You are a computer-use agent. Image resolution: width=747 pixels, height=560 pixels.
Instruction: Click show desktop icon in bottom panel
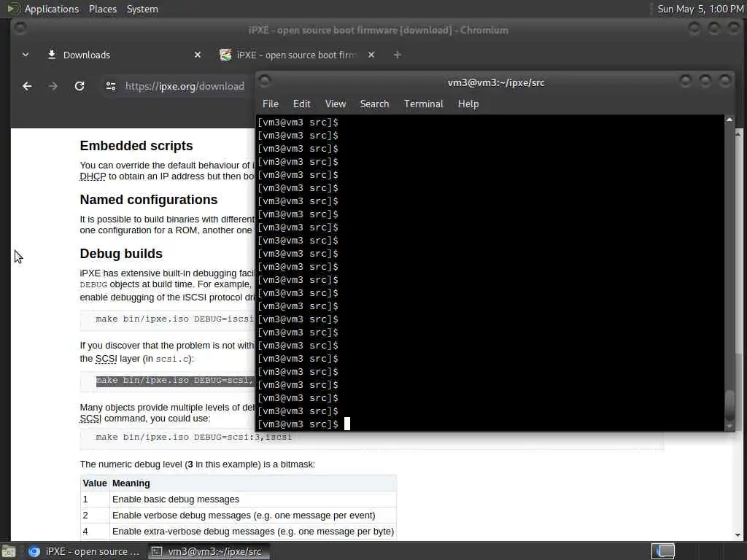[9, 551]
